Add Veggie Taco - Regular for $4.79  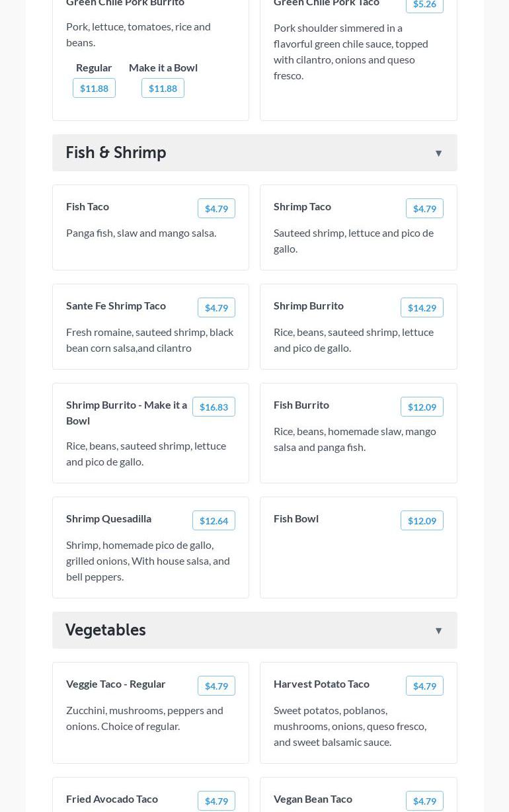coord(216,686)
